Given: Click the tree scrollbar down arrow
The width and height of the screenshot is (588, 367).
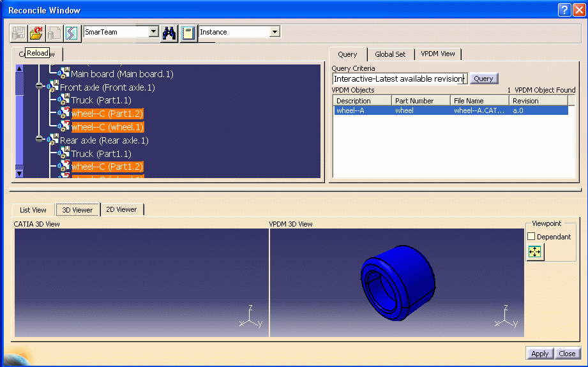Looking at the screenshot, I should click(x=19, y=172).
